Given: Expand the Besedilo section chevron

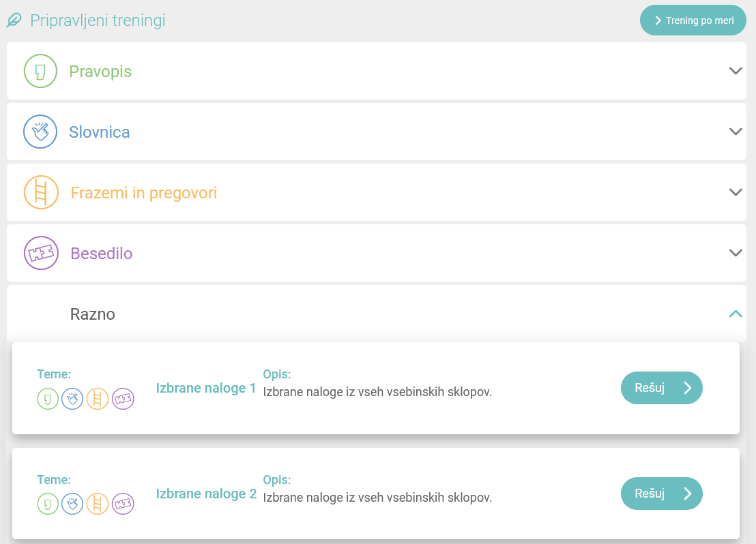Looking at the screenshot, I should (x=735, y=253).
